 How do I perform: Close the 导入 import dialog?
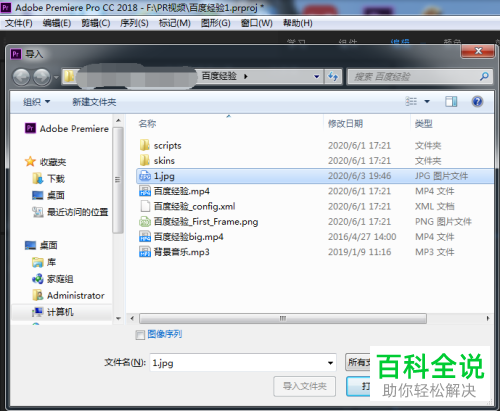pos(478,51)
